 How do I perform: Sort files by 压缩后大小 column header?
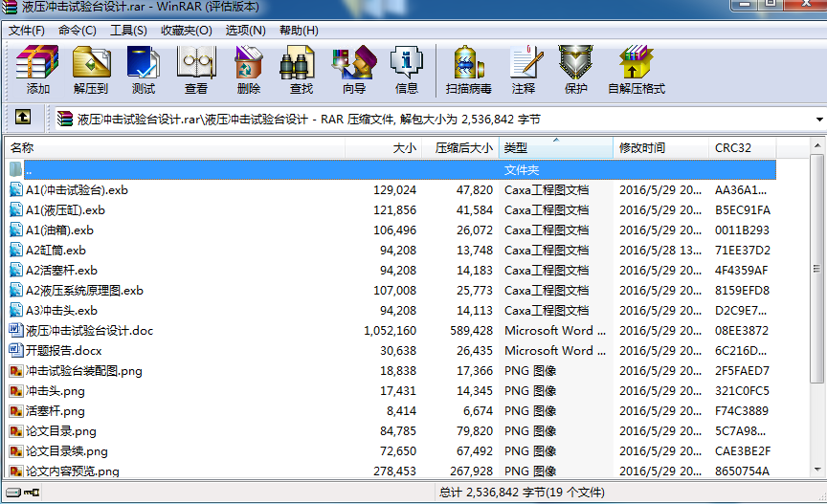coord(459,147)
